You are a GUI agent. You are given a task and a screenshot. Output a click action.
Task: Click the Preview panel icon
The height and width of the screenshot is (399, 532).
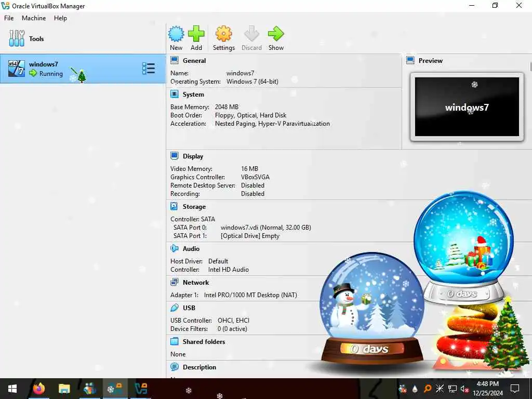click(x=410, y=60)
